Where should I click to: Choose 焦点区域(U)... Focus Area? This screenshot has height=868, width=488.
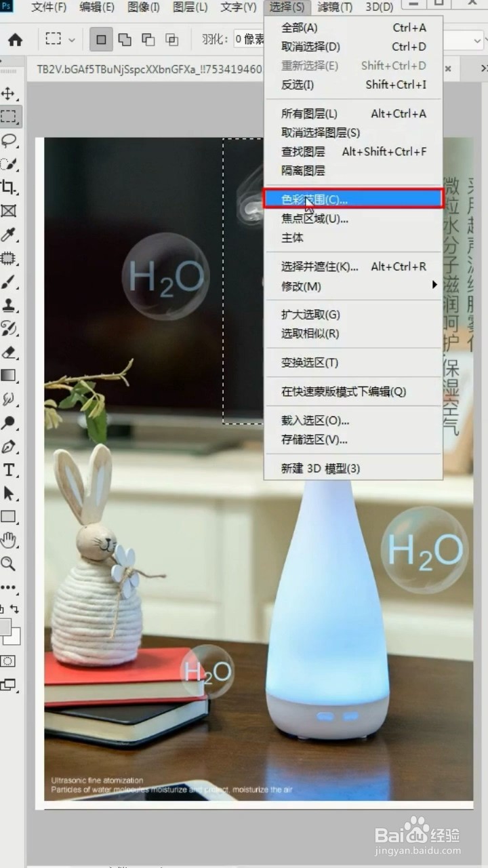(x=353, y=219)
